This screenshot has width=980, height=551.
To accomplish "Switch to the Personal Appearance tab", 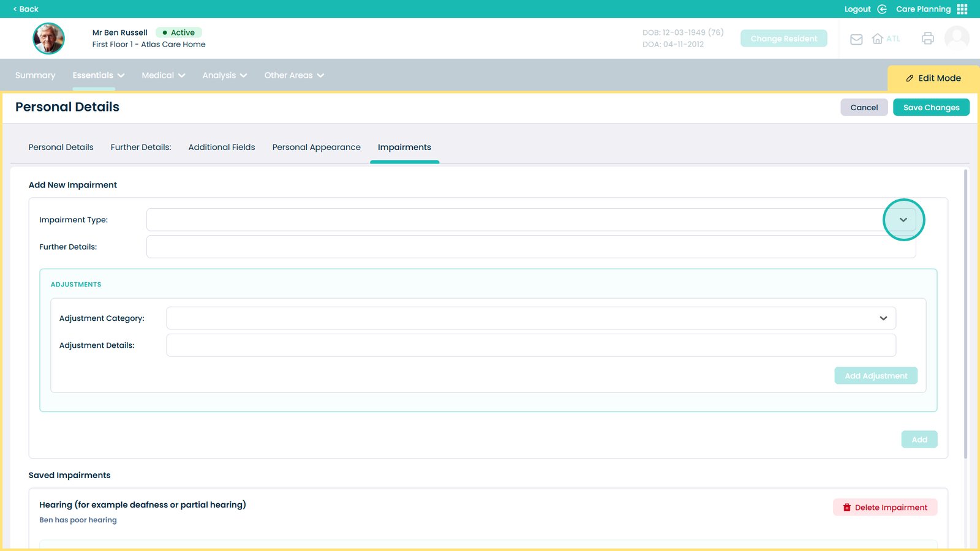I will tap(316, 148).
